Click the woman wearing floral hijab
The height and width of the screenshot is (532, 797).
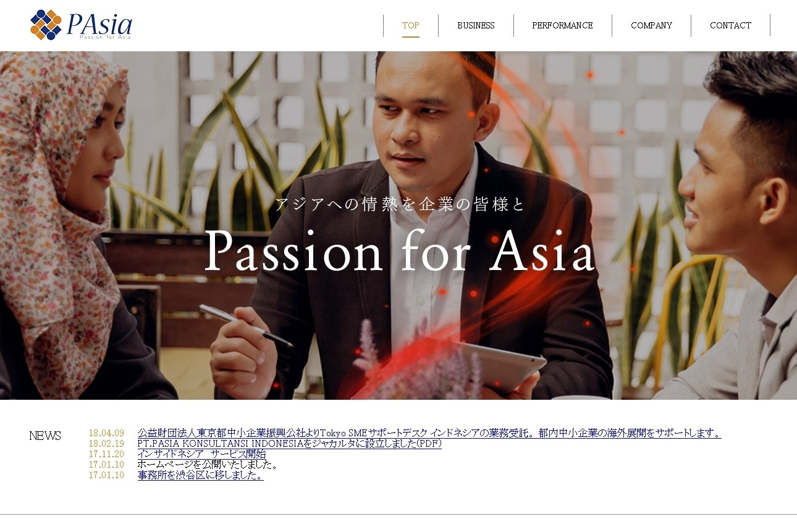[x=68, y=226]
